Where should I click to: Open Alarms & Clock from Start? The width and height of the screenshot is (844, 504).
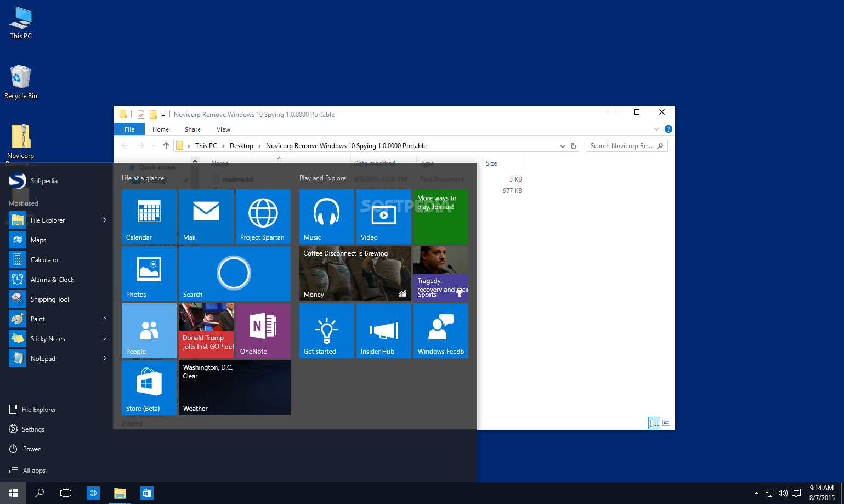[x=57, y=280]
